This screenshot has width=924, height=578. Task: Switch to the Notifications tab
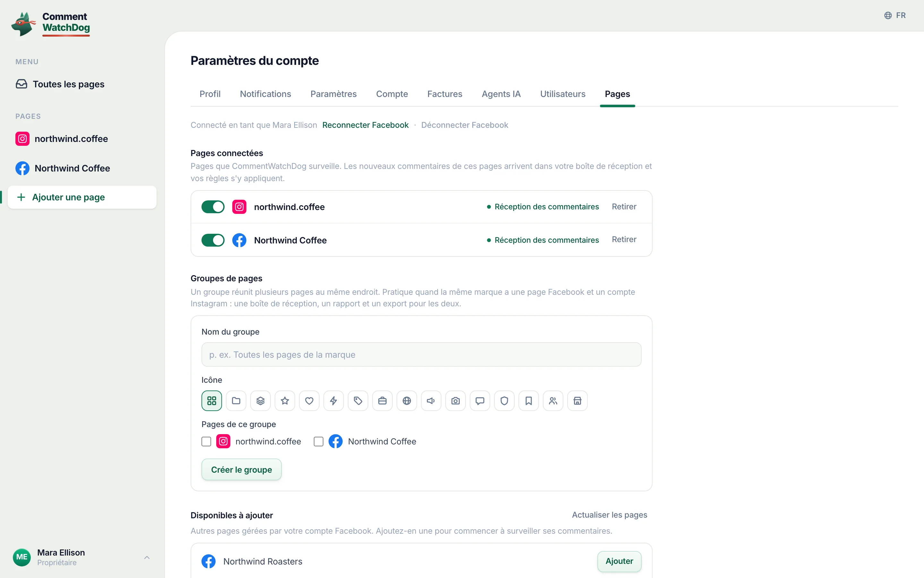265,94
